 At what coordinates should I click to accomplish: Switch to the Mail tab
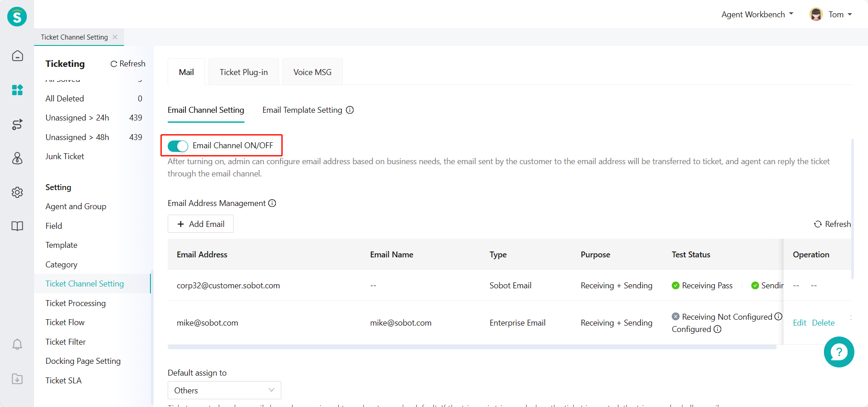pos(186,72)
